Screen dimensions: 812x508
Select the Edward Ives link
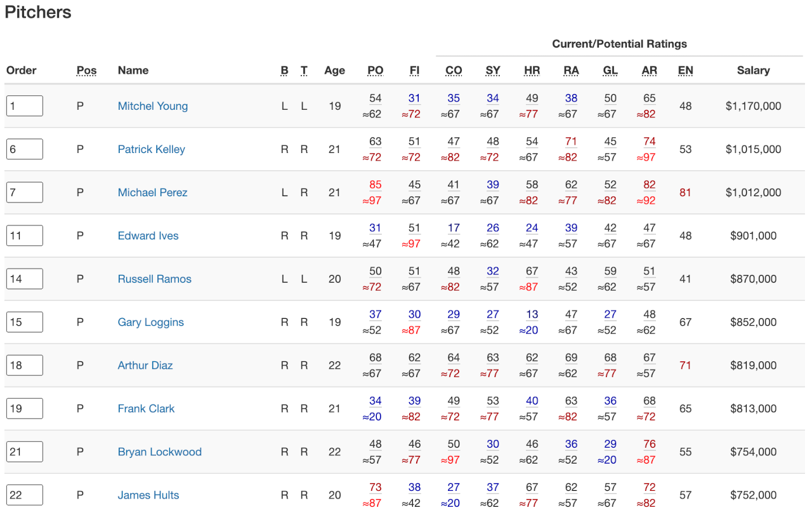(148, 236)
